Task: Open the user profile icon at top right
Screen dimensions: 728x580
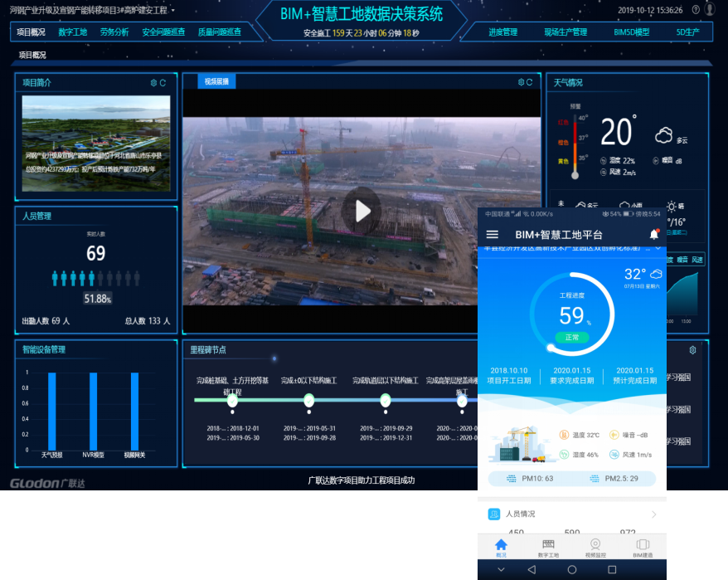Action: [x=710, y=10]
